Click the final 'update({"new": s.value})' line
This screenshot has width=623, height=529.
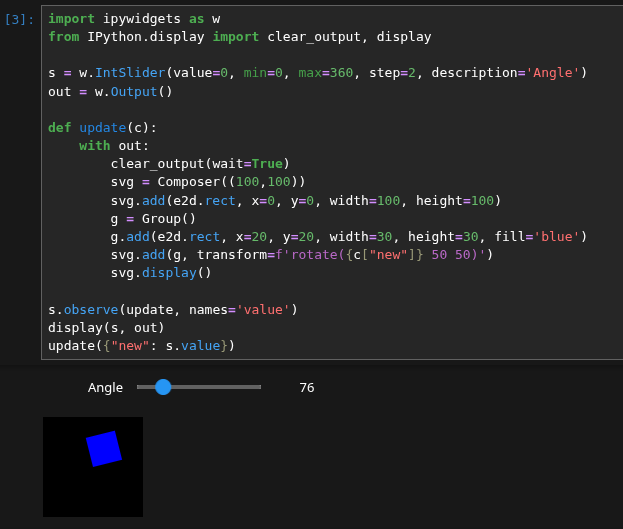click(141, 346)
